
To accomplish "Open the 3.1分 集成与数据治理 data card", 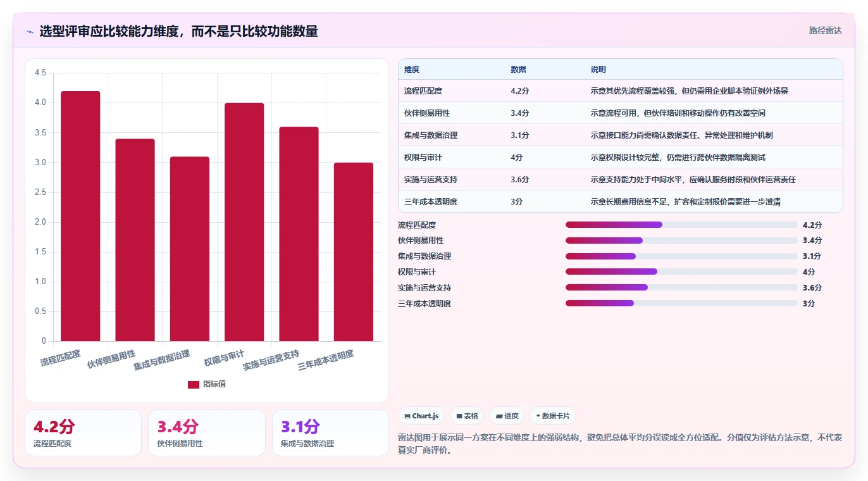I will [330, 433].
